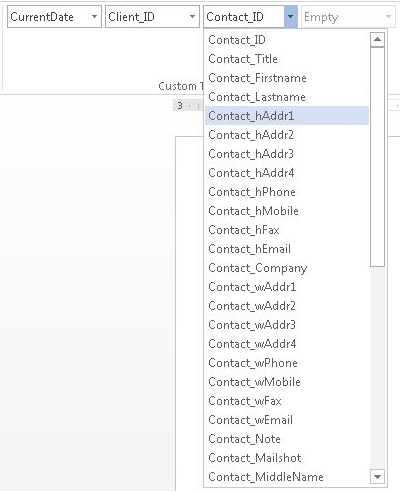This screenshot has height=493, width=400.
Task: Click the Contact_ID combo box text field
Action: pos(244,16)
